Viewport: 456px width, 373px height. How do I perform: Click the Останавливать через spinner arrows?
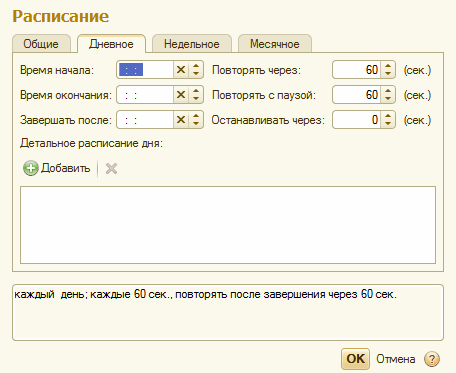point(388,120)
